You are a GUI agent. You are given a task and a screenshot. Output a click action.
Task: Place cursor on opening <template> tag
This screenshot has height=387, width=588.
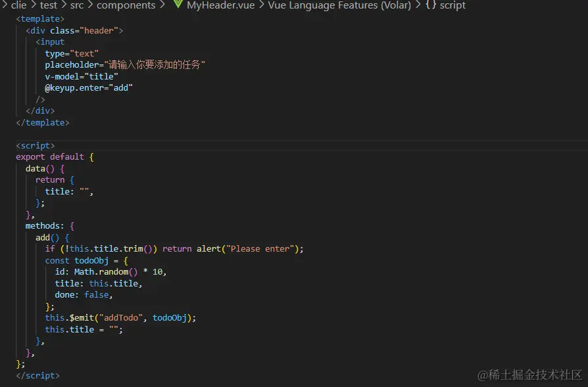pos(40,19)
